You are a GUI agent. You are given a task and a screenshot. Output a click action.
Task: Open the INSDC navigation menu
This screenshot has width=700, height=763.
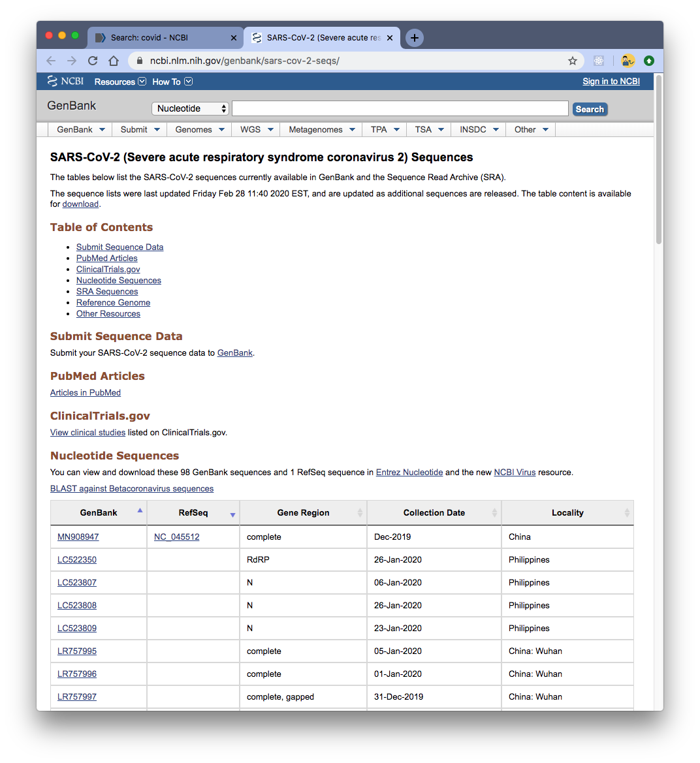479,129
